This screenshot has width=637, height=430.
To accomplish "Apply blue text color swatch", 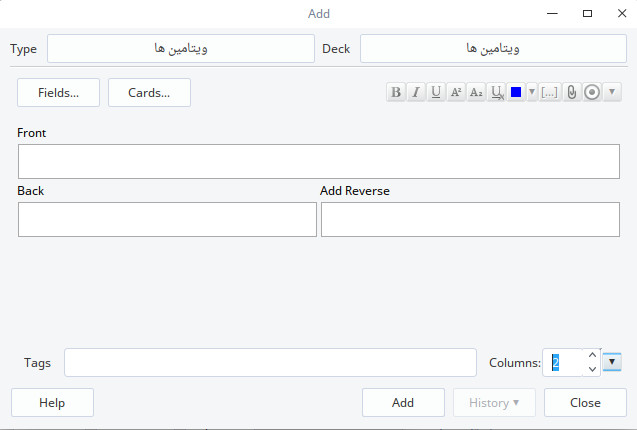I will coord(516,92).
